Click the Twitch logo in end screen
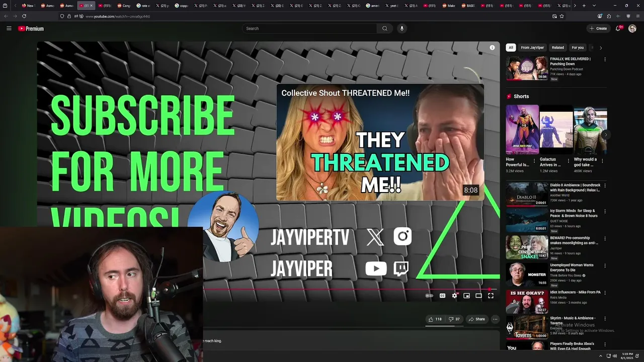Screen dimensions: 644x362 pos(401,269)
